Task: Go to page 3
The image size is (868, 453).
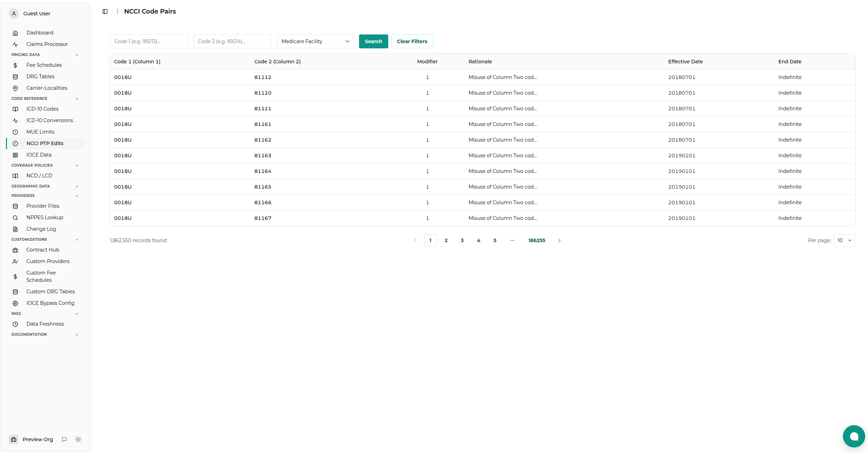Action: [x=462, y=240]
